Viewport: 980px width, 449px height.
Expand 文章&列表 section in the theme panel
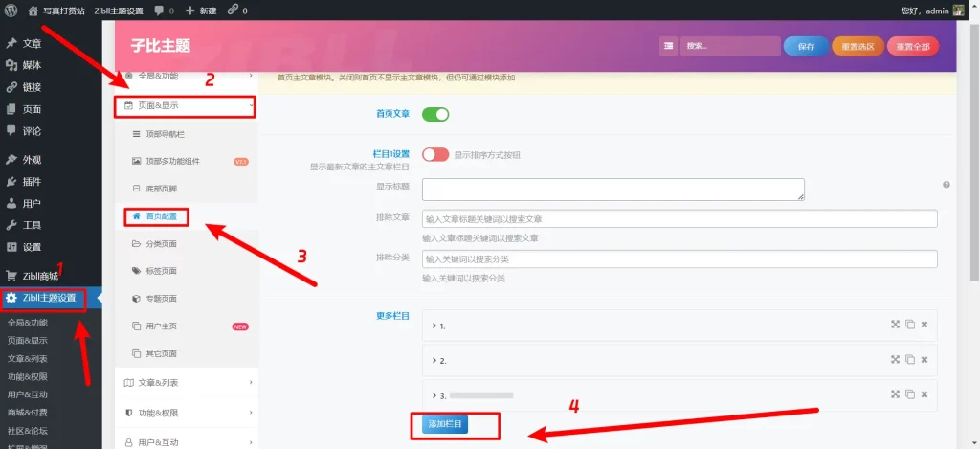pyautogui.click(x=187, y=383)
